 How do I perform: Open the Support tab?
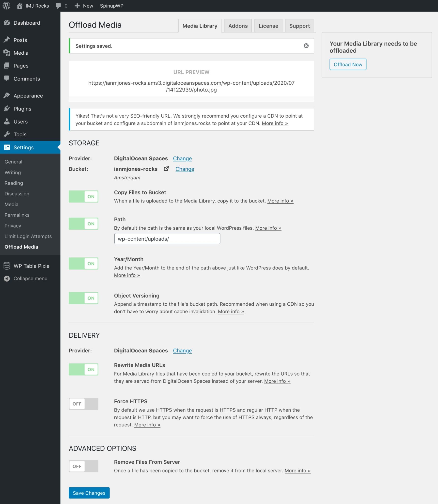point(299,26)
